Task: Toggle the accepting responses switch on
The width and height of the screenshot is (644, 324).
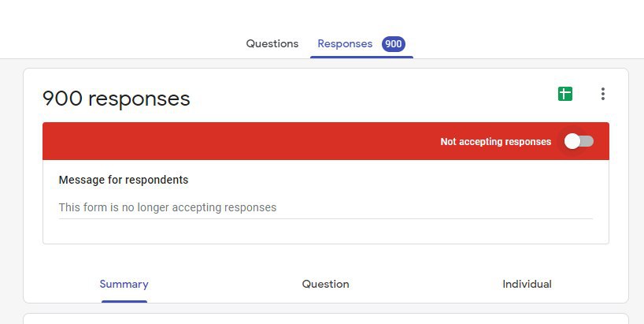Action: click(579, 141)
